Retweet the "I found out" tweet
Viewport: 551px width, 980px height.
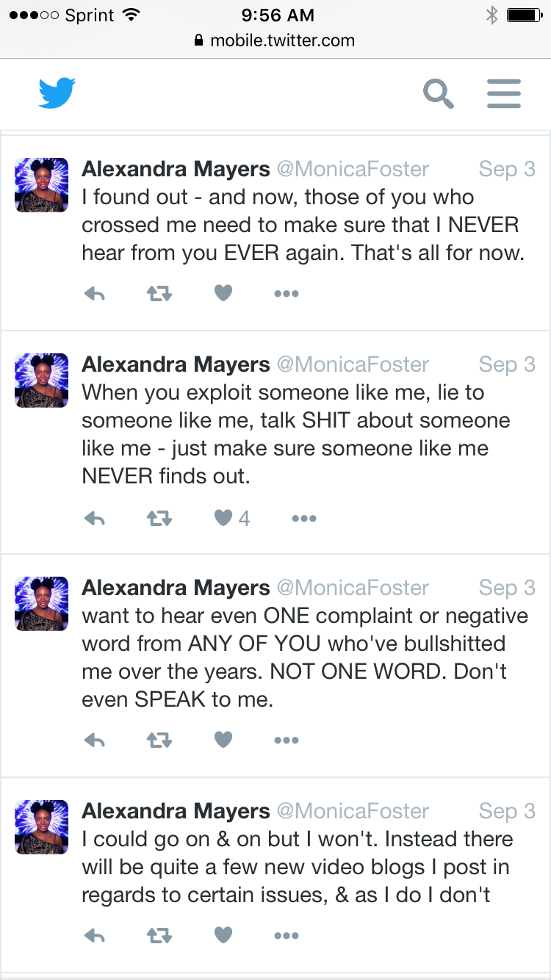159,294
